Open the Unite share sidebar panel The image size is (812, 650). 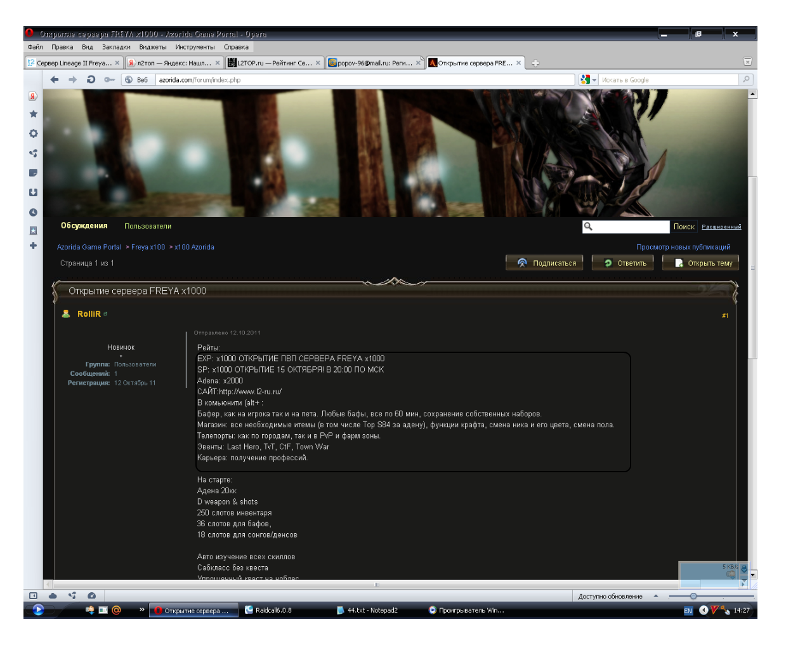point(33,153)
